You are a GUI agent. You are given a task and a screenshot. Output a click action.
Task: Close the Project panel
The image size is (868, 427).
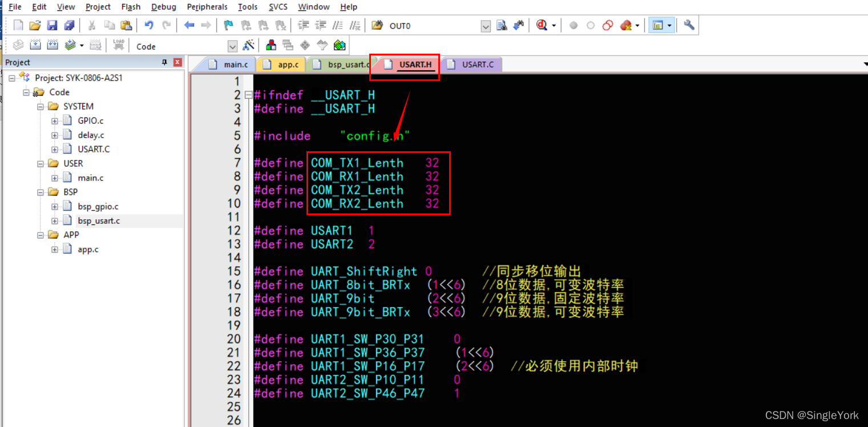point(178,62)
